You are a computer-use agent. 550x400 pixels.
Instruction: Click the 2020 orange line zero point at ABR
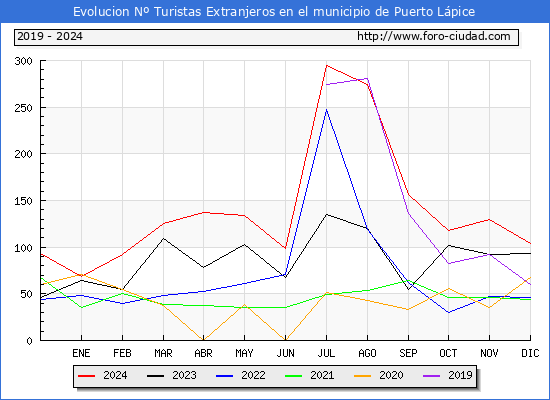[x=204, y=340]
